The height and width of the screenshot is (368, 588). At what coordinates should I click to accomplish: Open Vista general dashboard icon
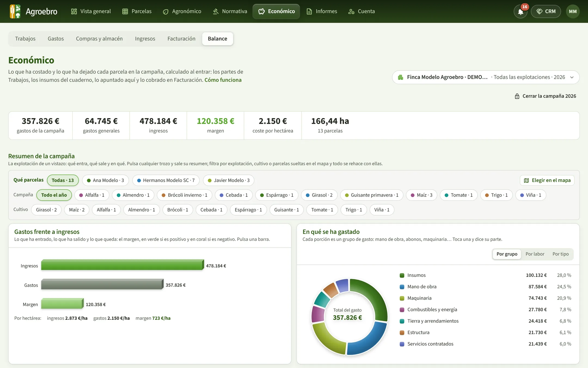[x=74, y=11]
